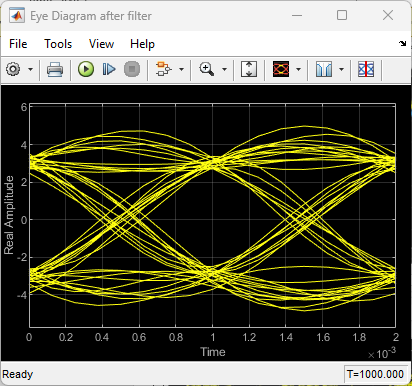
Task: Close the Eye Diagram window
Action: (x=388, y=15)
